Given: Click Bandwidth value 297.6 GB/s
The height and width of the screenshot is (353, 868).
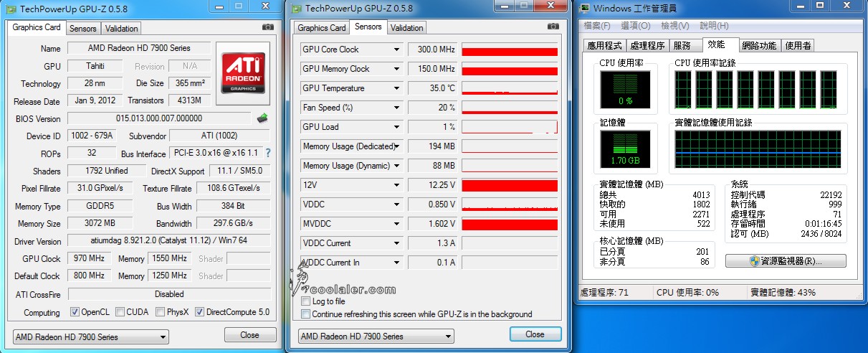Looking at the screenshot, I should point(233,223).
